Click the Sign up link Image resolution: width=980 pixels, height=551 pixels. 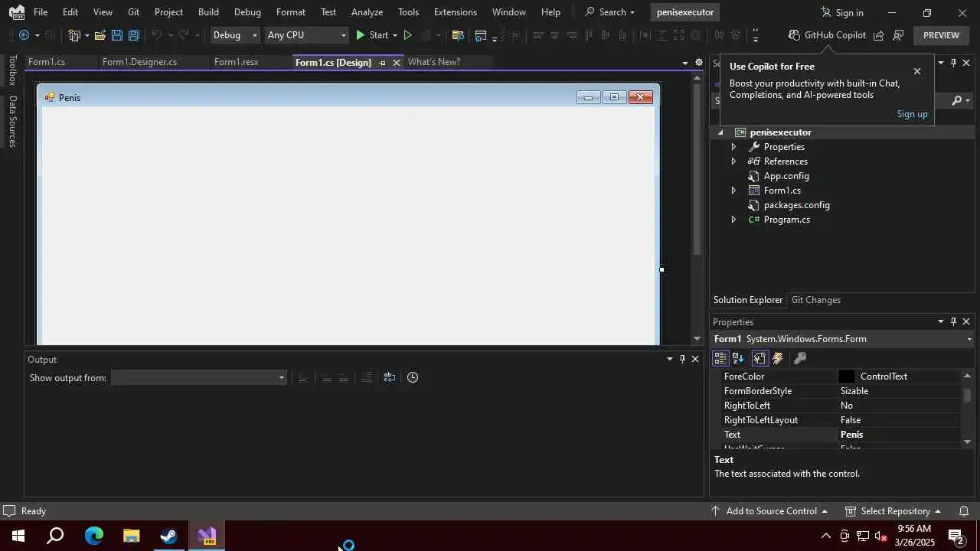(x=912, y=114)
